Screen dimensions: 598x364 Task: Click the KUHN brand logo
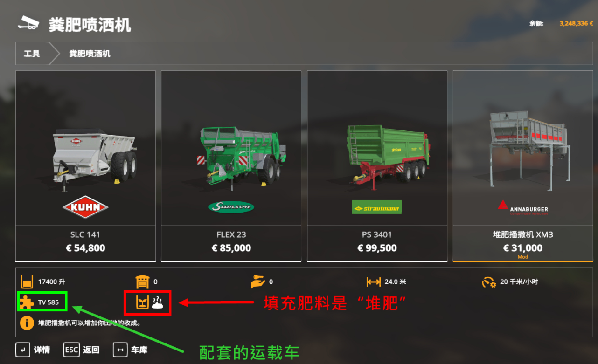point(85,207)
